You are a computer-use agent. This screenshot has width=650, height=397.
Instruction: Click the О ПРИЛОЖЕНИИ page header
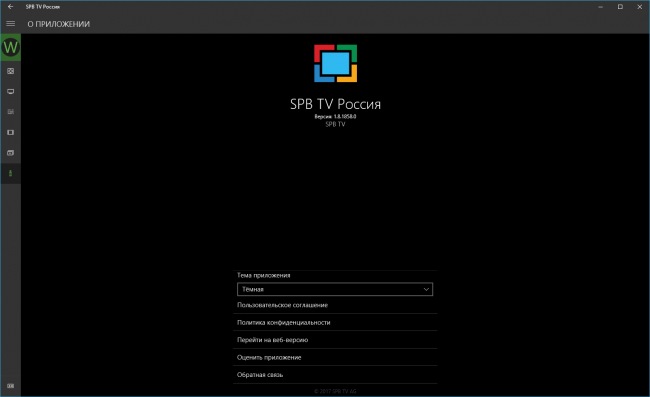point(58,24)
